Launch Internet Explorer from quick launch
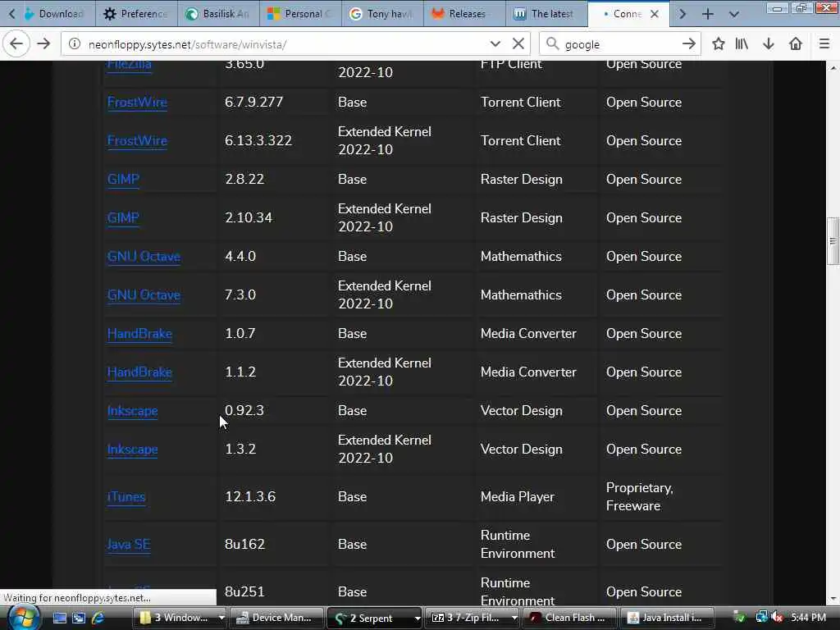 (x=98, y=618)
